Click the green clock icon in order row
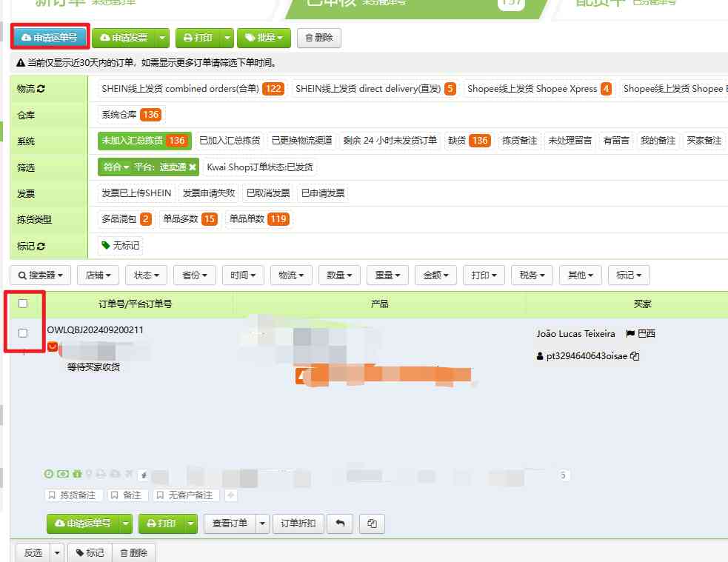The image size is (728, 562). 50,474
